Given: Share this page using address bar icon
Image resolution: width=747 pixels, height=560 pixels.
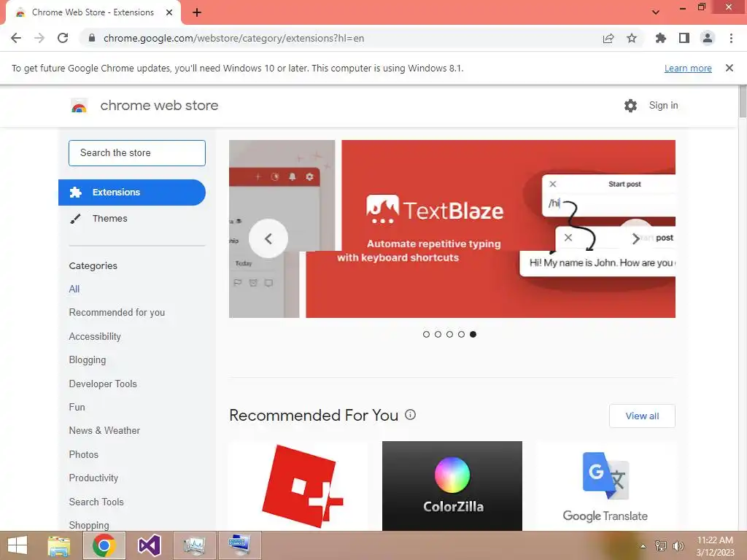Looking at the screenshot, I should [x=608, y=38].
